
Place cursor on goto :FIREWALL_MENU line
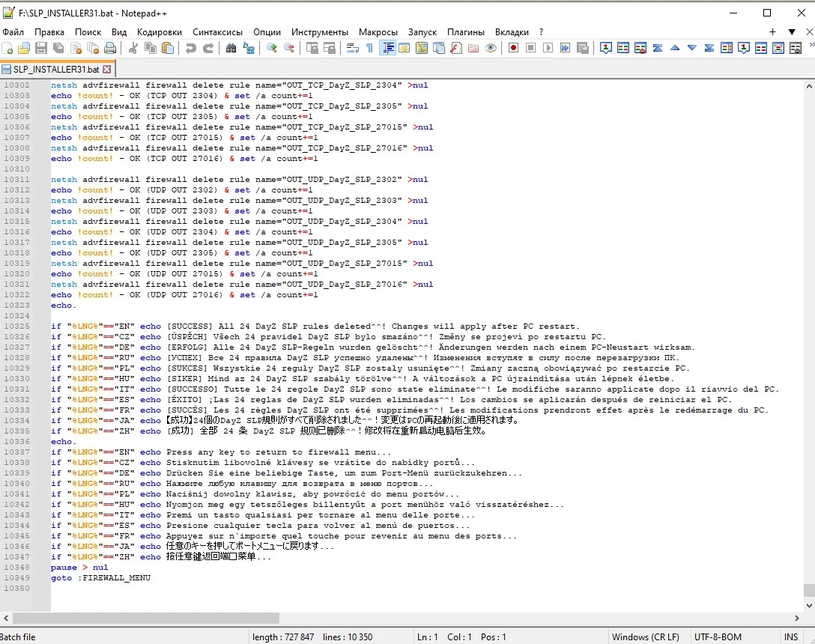101,578
